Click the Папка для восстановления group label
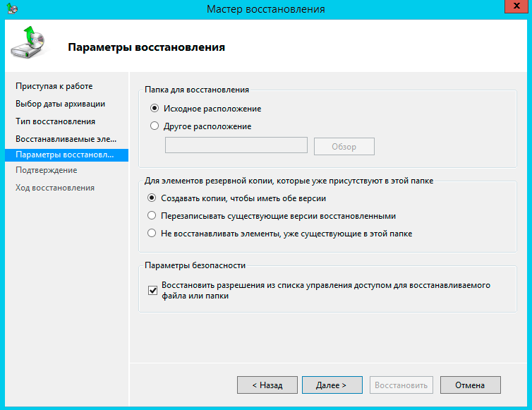 197,90
